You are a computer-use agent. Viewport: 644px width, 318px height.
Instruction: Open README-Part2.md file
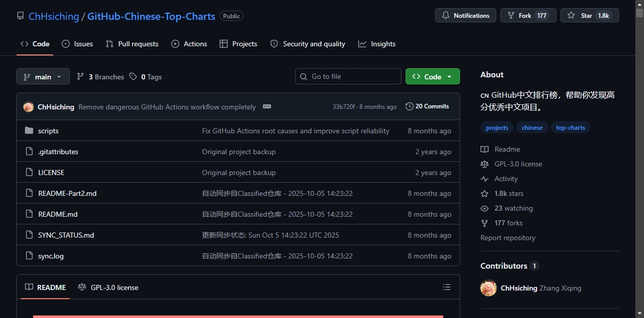coord(67,193)
